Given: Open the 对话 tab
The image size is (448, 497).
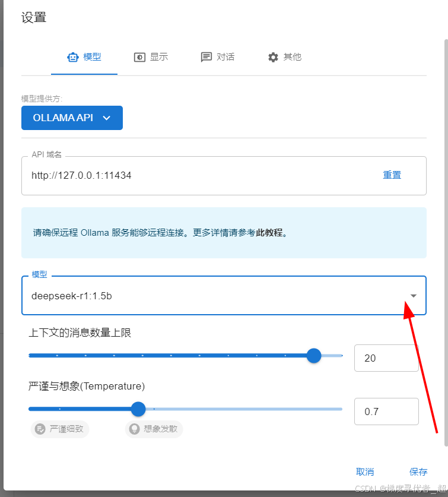Looking at the screenshot, I should pyautogui.click(x=218, y=57).
